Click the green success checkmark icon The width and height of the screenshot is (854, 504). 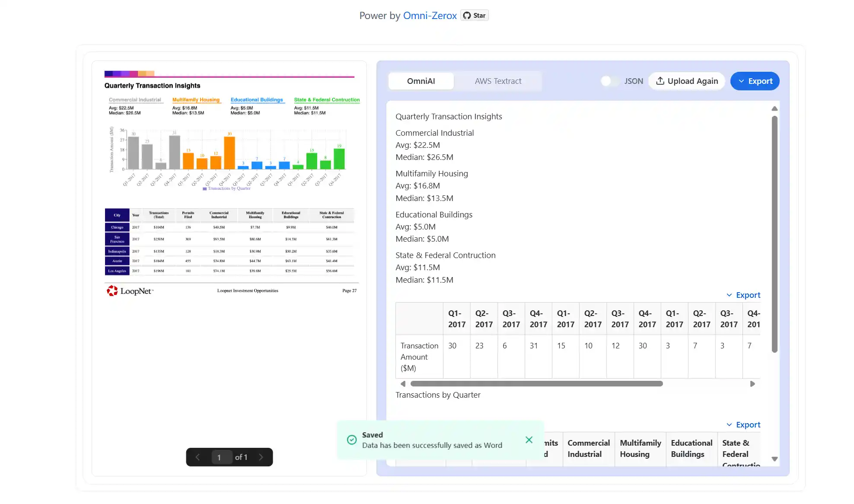tap(352, 440)
